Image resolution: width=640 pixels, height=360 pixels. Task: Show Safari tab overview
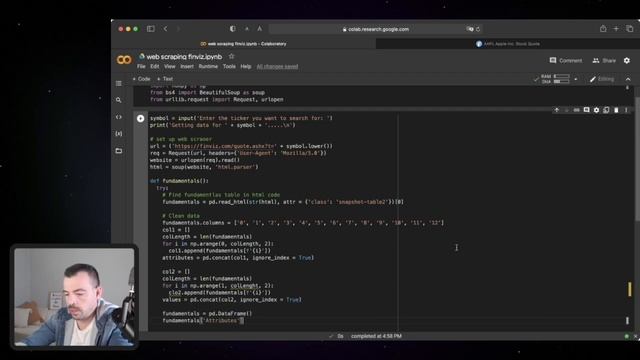click(x=630, y=29)
